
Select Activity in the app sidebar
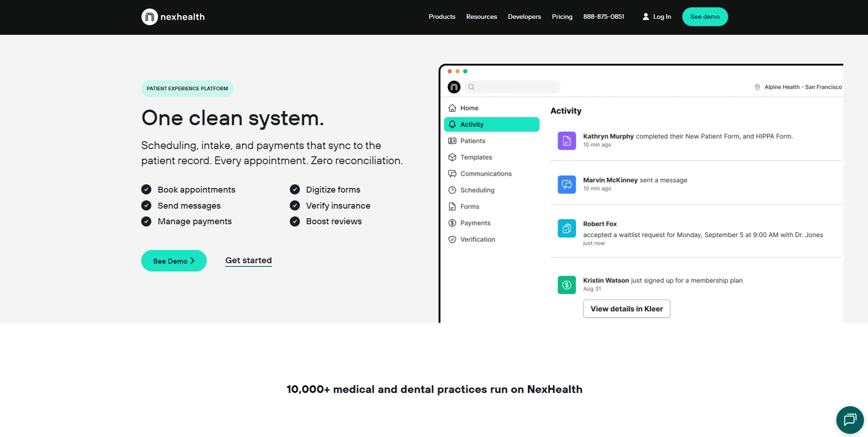pos(492,124)
